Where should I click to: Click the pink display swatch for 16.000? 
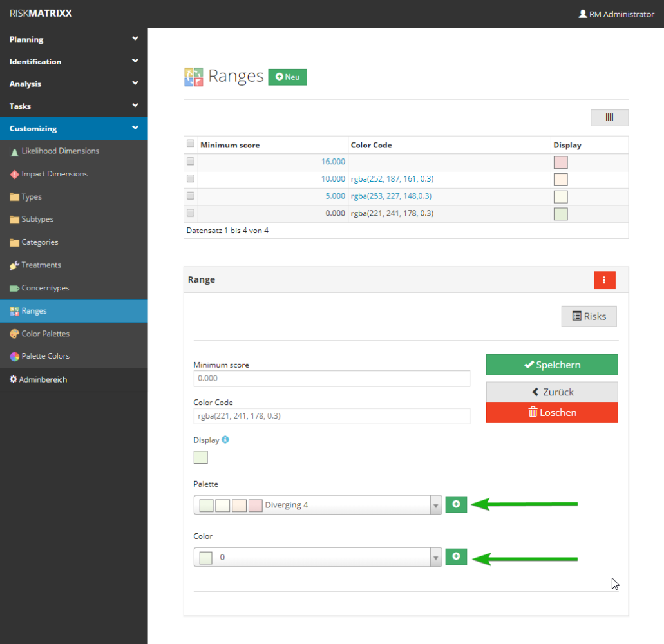click(561, 162)
